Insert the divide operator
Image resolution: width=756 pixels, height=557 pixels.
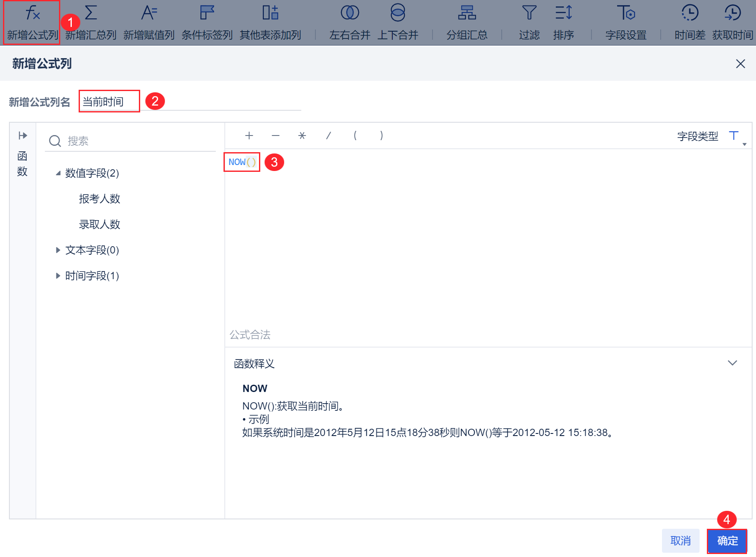pyautogui.click(x=329, y=136)
